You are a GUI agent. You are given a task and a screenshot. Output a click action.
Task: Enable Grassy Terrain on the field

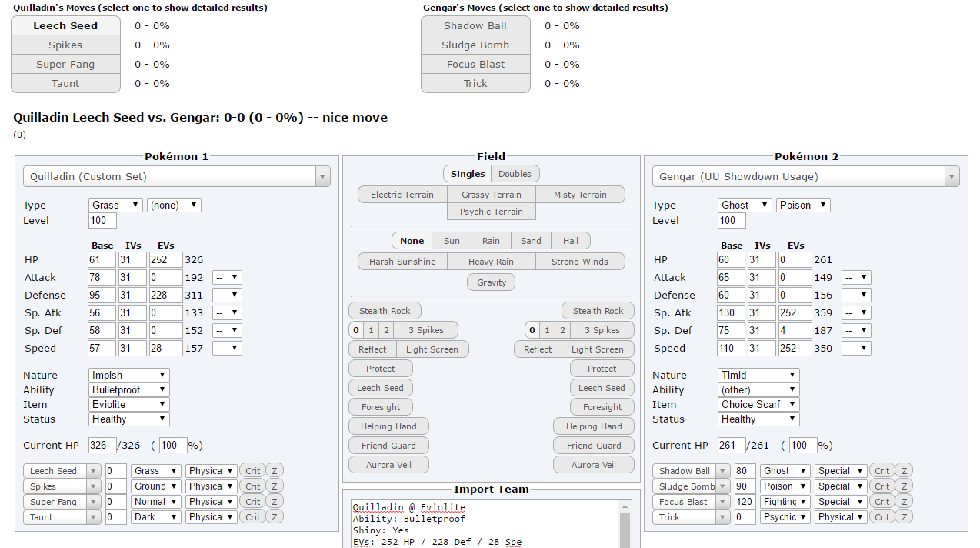pyautogui.click(x=492, y=195)
